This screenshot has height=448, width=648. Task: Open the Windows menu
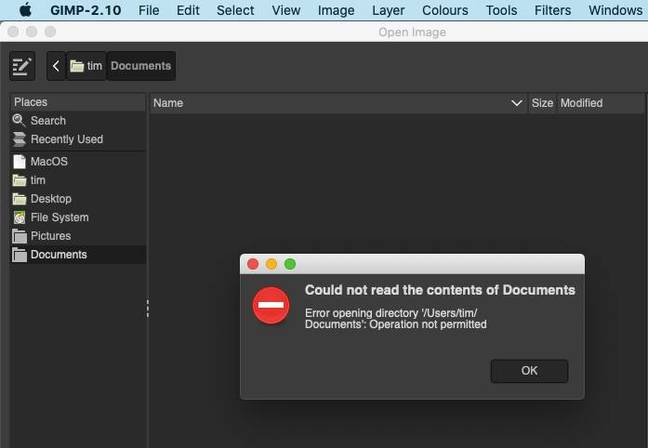(x=615, y=10)
